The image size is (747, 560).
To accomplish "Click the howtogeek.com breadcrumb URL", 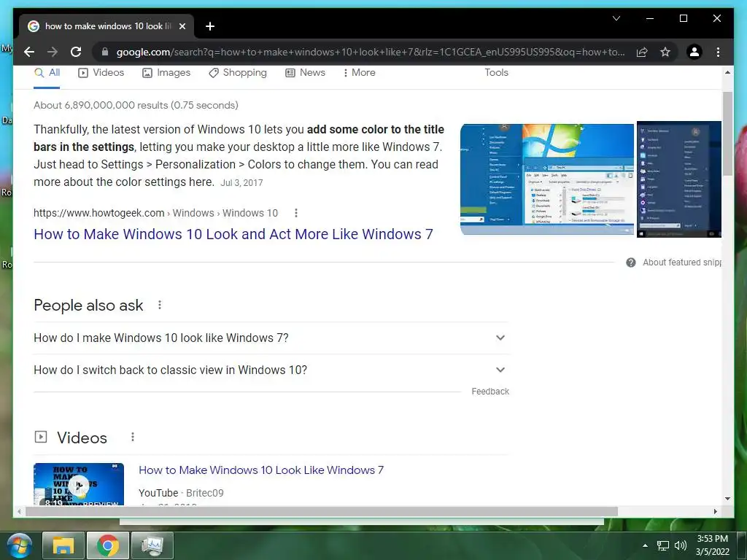I will pyautogui.click(x=156, y=213).
